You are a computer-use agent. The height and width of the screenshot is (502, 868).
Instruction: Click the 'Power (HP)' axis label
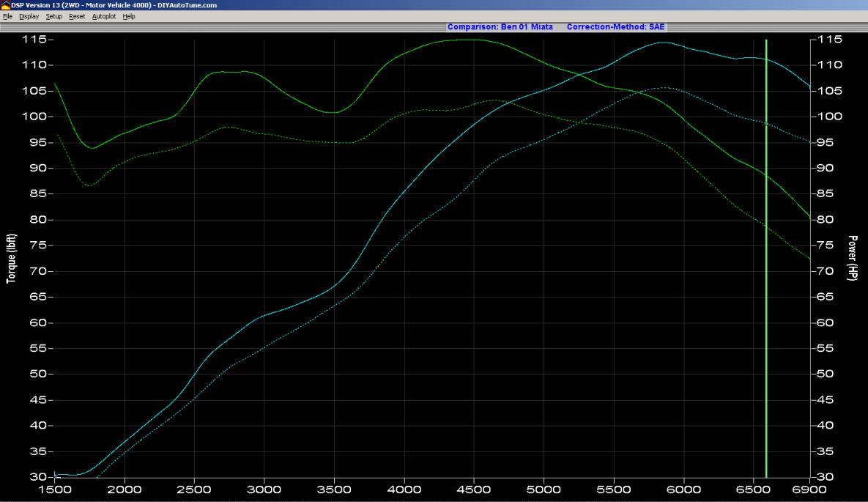pyautogui.click(x=853, y=258)
